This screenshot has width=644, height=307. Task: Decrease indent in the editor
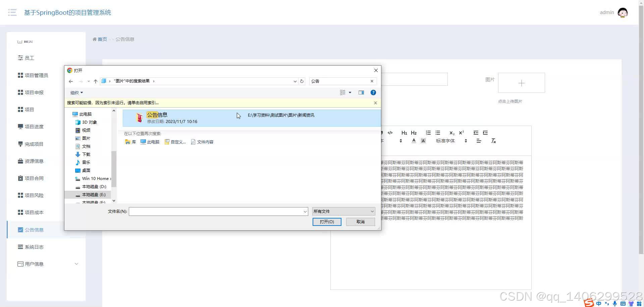[476, 133]
